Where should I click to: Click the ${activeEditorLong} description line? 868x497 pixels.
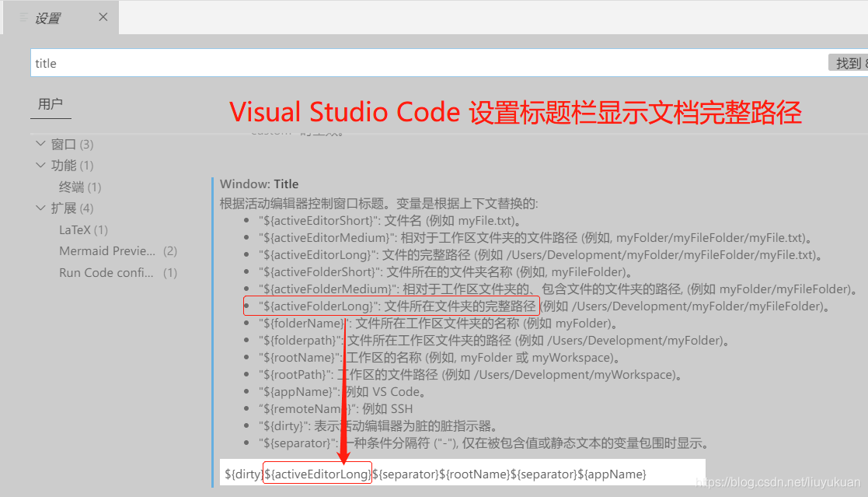click(x=541, y=255)
